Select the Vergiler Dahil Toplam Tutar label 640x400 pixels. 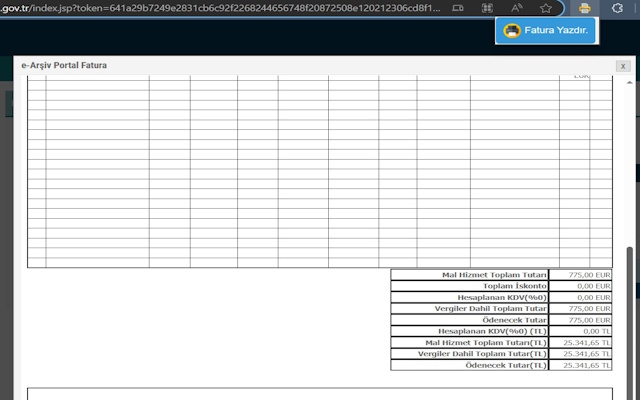coord(491,309)
